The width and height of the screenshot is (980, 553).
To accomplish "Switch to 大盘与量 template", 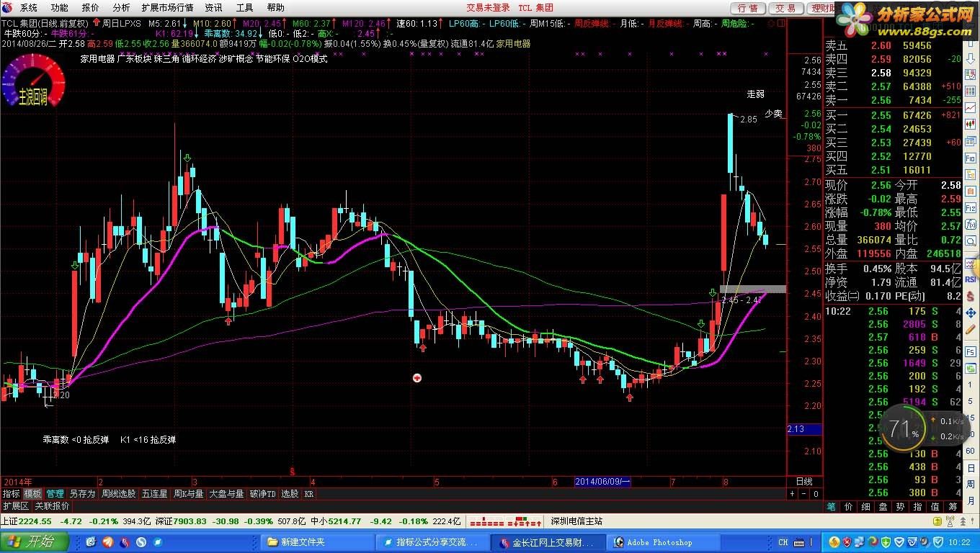I will click(226, 494).
